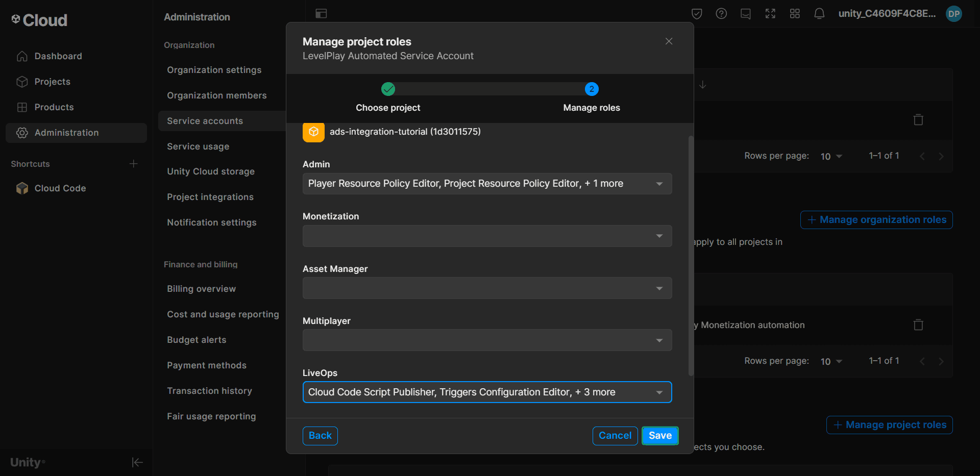Delete entry using the trash icon near Monetization automation
Screen dimensions: 980x476
(918, 324)
